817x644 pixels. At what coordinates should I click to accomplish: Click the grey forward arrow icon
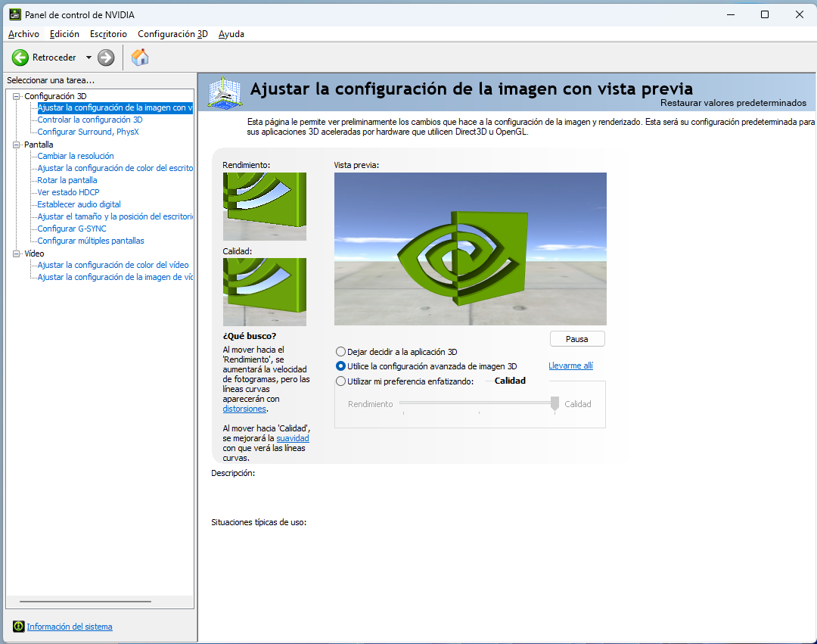pyautogui.click(x=106, y=58)
